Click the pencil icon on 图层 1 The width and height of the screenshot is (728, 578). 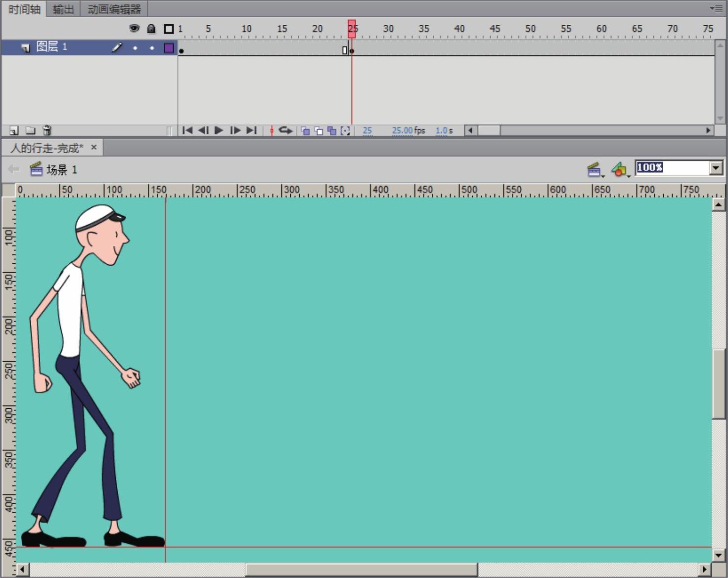click(x=117, y=48)
